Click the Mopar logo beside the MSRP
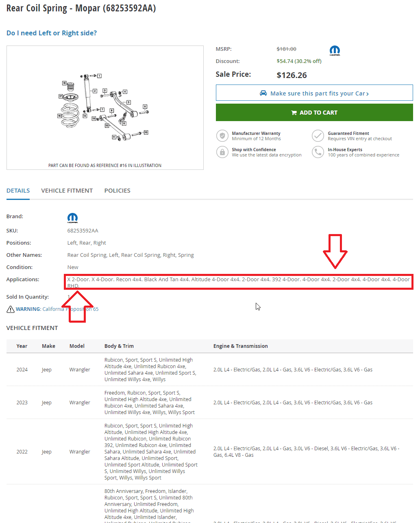 pos(335,51)
